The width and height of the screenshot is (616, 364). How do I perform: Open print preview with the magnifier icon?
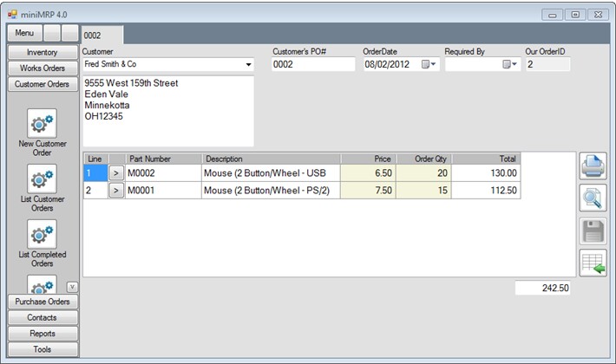[x=593, y=198]
